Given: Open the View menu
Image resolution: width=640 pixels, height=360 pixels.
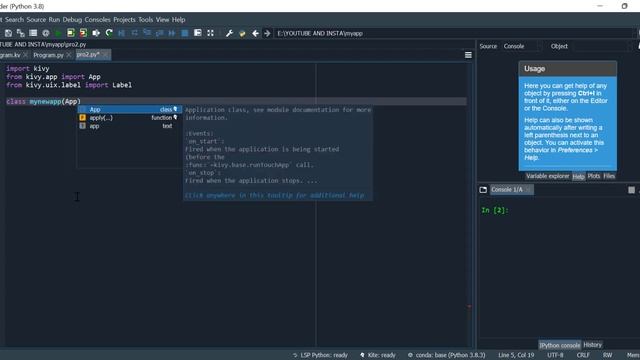Looking at the screenshot, I should pyautogui.click(x=162, y=20).
